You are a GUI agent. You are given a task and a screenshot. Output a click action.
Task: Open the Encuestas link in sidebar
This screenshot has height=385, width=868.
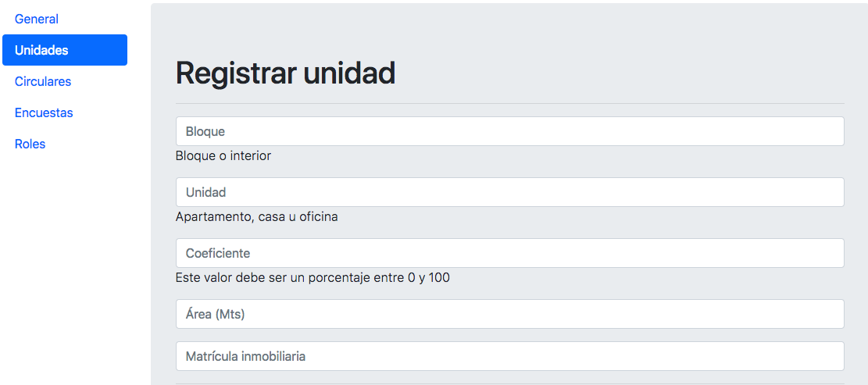coord(44,112)
